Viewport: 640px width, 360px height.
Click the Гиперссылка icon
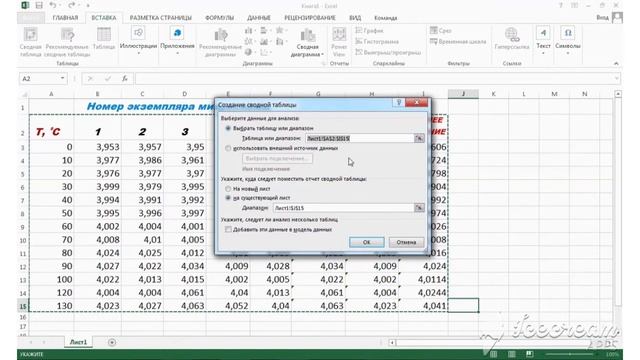coord(512,39)
